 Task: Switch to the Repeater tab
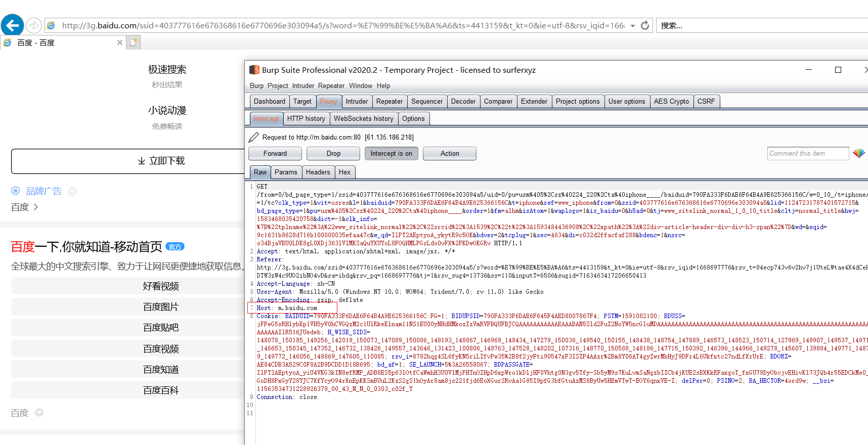click(389, 102)
